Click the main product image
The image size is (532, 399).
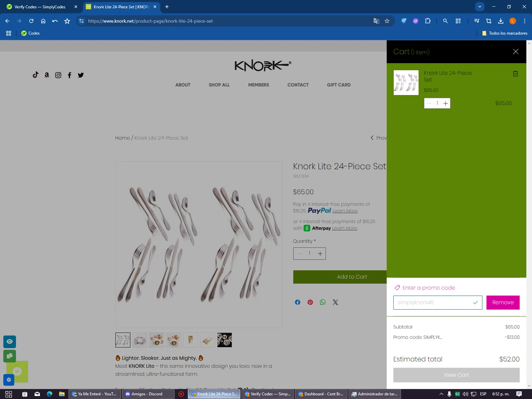click(x=199, y=245)
